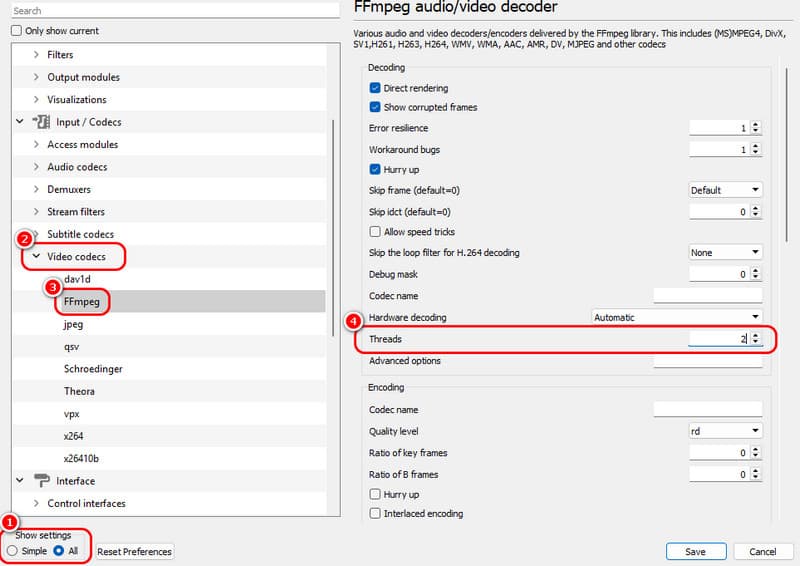800x566 pixels.
Task: Select the Simple settings radio button
Action: (x=12, y=551)
